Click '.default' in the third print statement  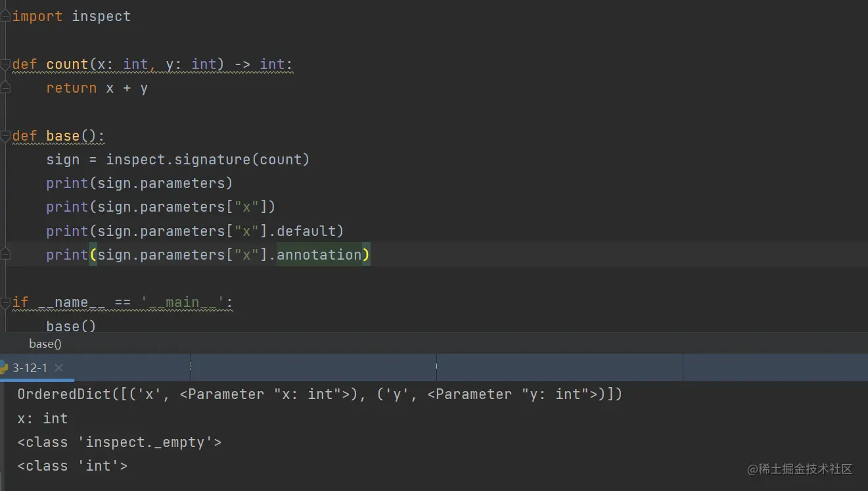[303, 231]
